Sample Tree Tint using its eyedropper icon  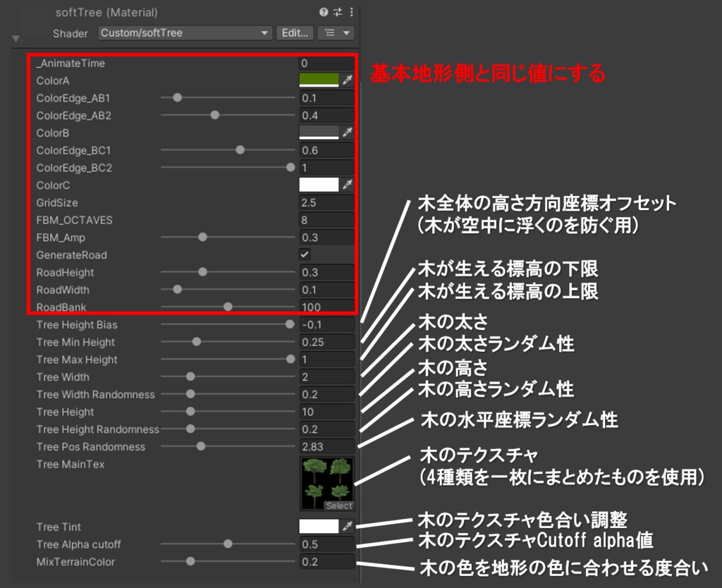[348, 527]
